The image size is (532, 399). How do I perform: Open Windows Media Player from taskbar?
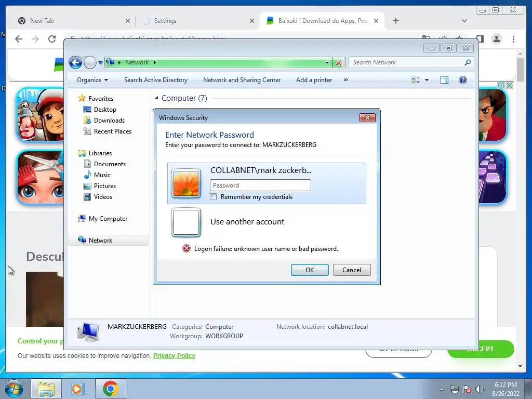pos(78,389)
